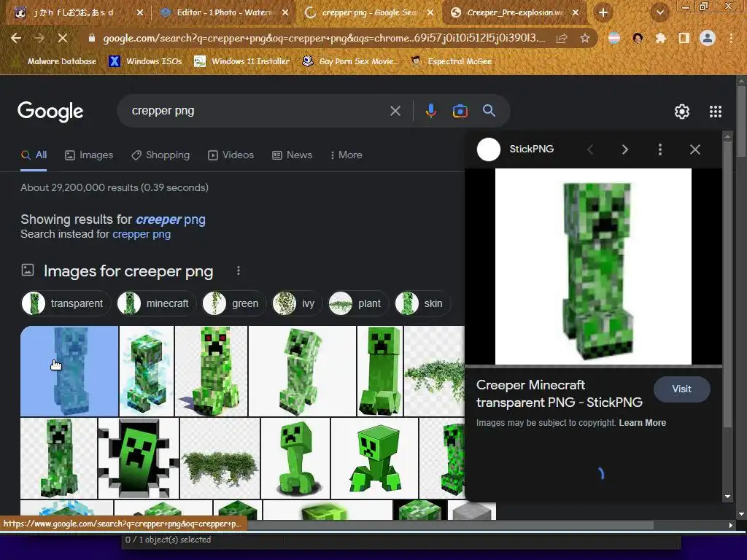Filter images by plant chip
Screen dimensions: 747x560
tap(358, 303)
